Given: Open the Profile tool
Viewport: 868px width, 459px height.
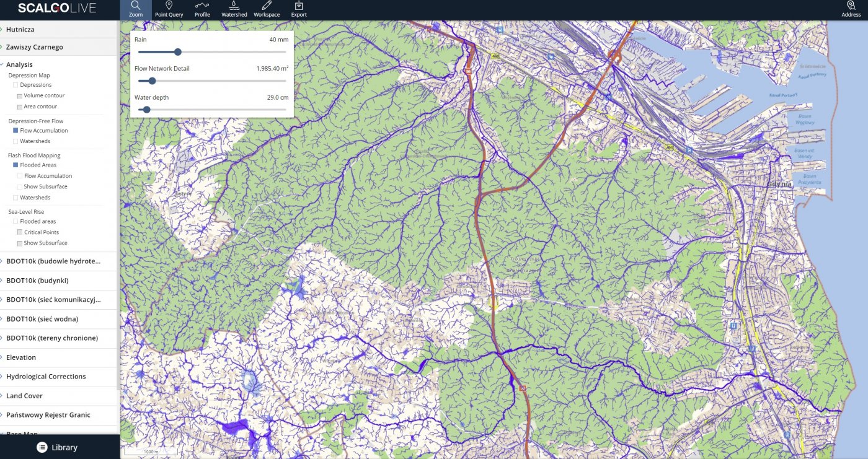Looking at the screenshot, I should (x=202, y=10).
